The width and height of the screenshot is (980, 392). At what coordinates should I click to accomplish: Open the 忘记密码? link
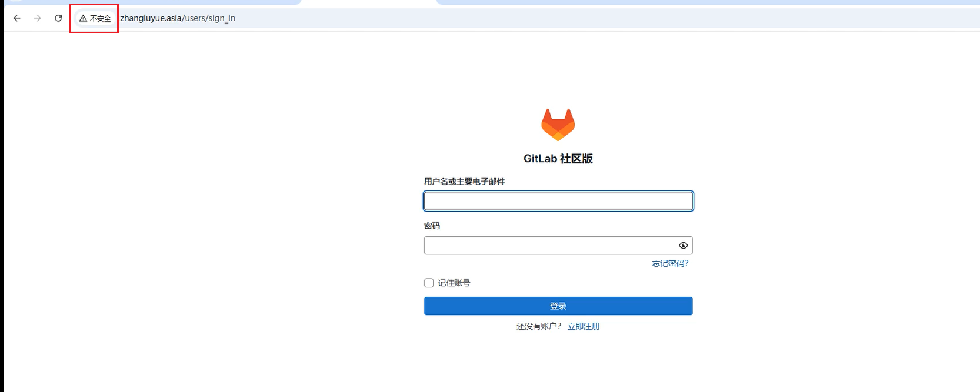(x=670, y=263)
